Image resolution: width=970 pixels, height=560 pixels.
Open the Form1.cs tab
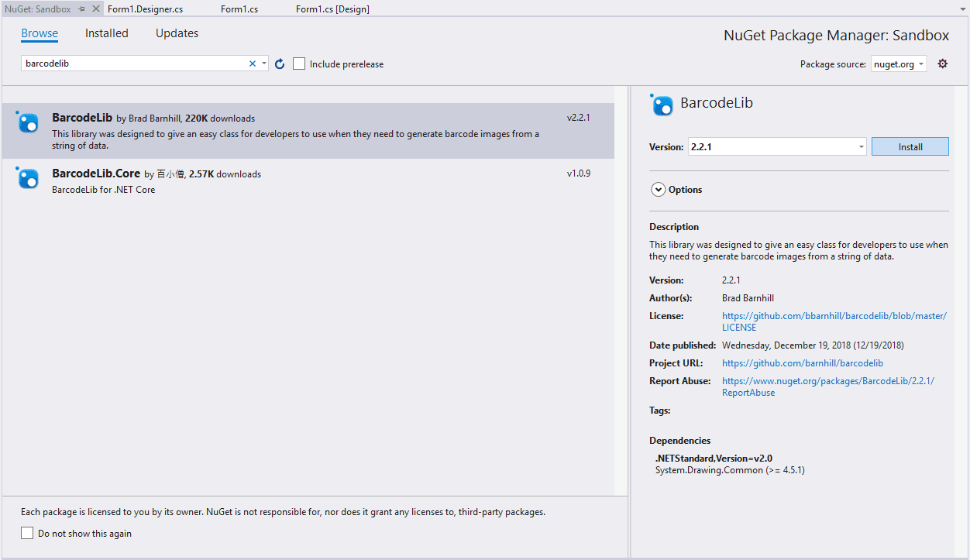point(239,9)
